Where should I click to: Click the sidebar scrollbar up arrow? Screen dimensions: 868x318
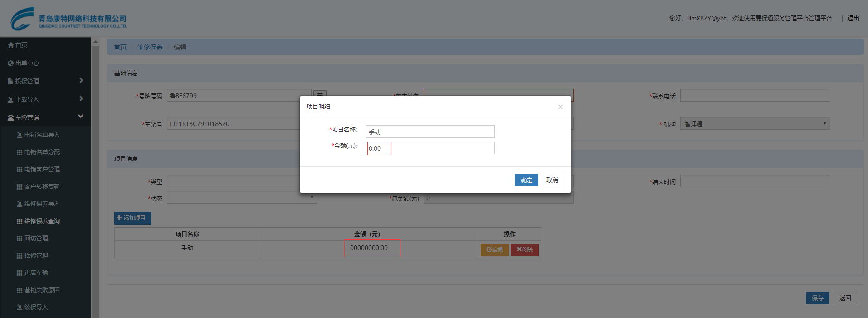coord(95,42)
